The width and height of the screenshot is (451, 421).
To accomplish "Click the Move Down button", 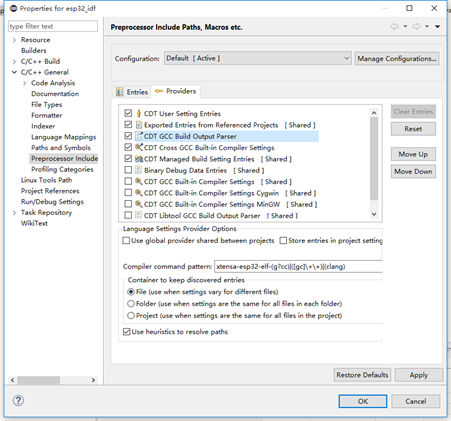I will [413, 171].
